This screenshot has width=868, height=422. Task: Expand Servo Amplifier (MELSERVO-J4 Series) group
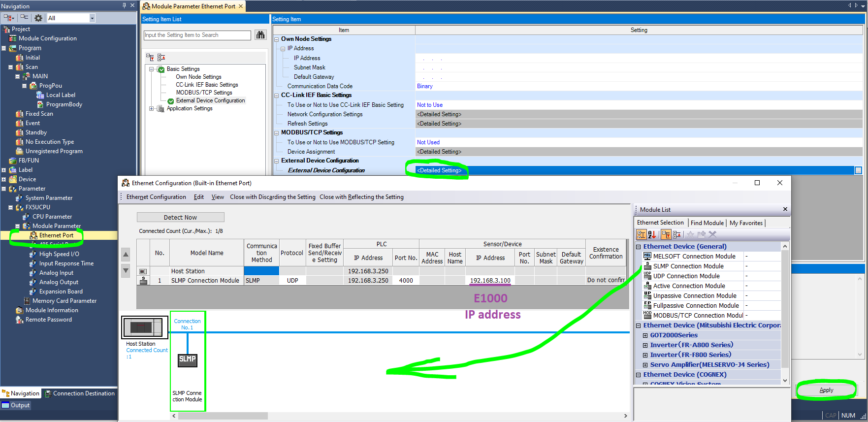645,365
